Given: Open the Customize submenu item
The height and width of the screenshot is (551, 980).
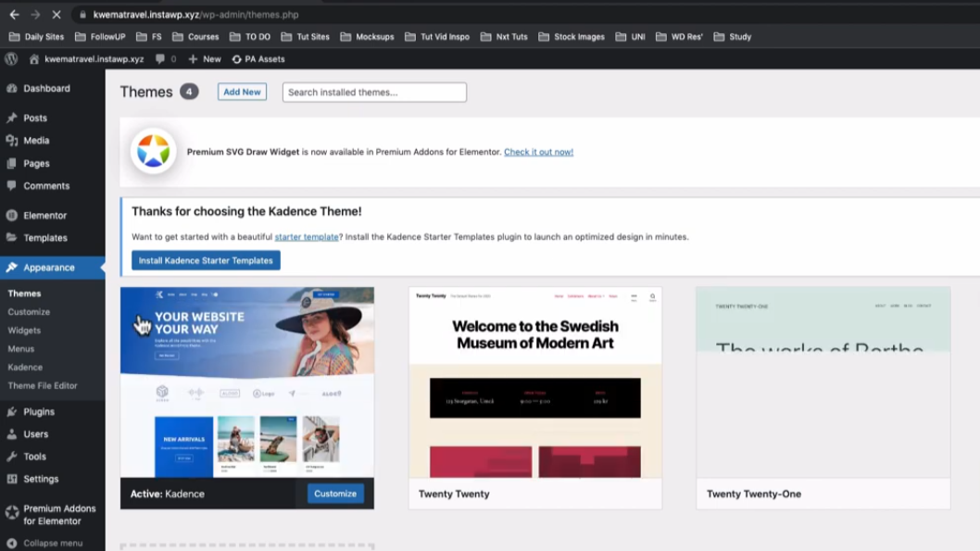Looking at the screenshot, I should pos(29,312).
